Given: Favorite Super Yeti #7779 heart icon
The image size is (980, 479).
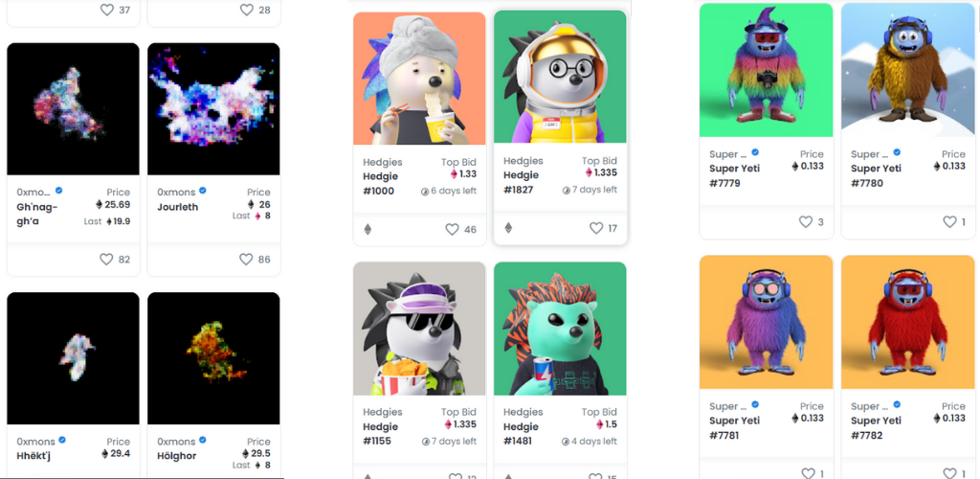Looking at the screenshot, I should pyautogui.click(x=806, y=221).
